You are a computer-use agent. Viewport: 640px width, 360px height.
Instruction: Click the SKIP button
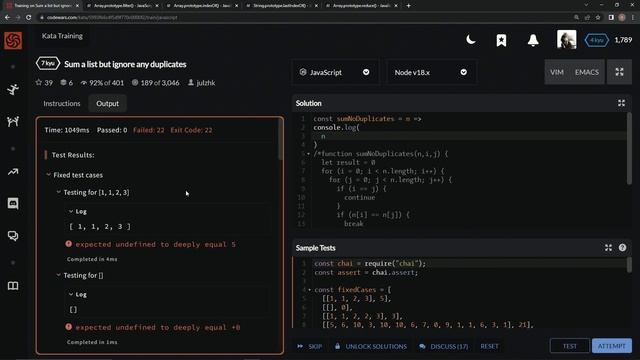[310, 346]
